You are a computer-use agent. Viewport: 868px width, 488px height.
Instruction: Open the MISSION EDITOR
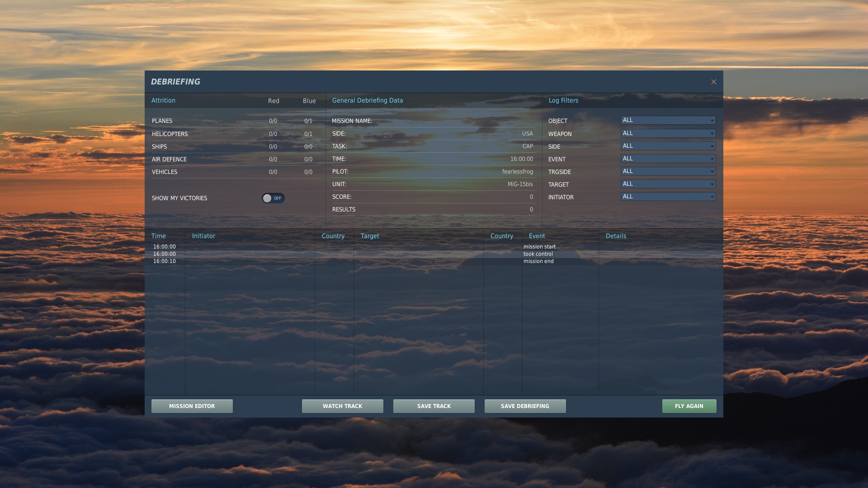(192, 406)
